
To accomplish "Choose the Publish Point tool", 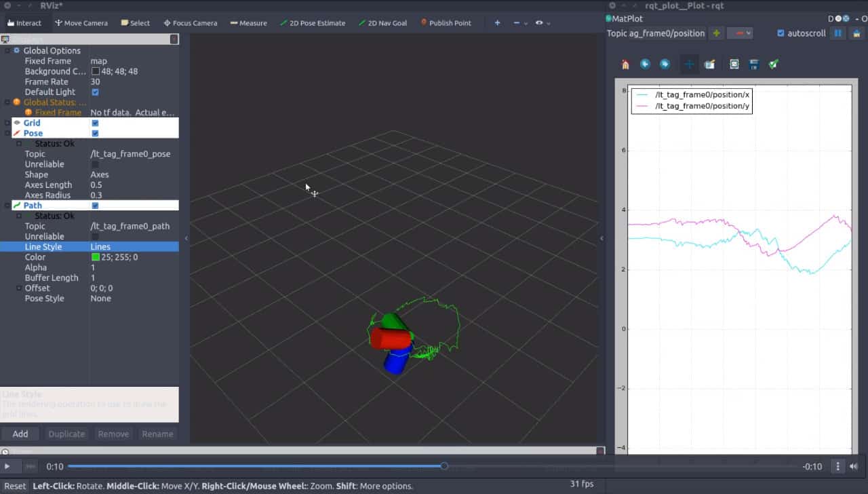I will 446,22.
